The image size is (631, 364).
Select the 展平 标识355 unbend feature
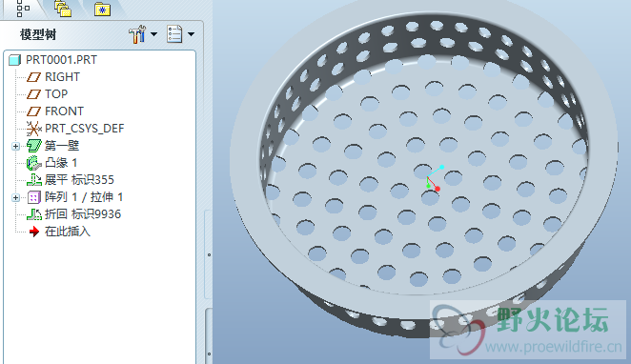[x=71, y=180]
